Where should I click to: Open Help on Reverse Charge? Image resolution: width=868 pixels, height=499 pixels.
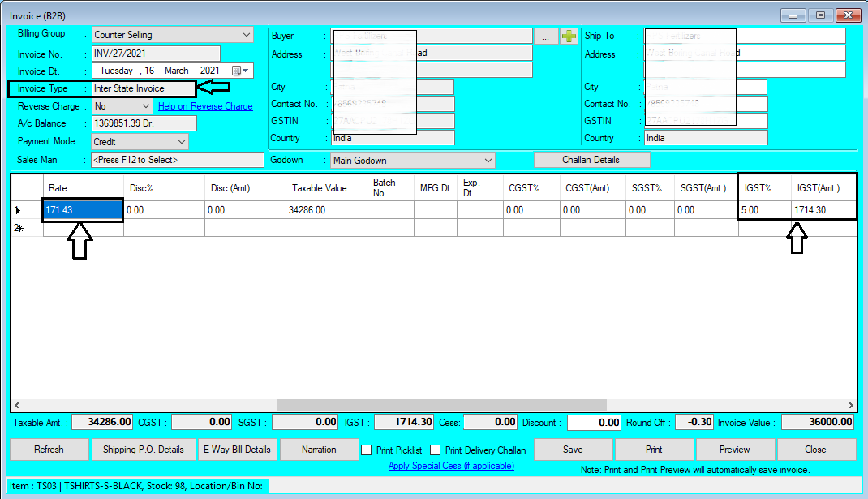coord(204,105)
